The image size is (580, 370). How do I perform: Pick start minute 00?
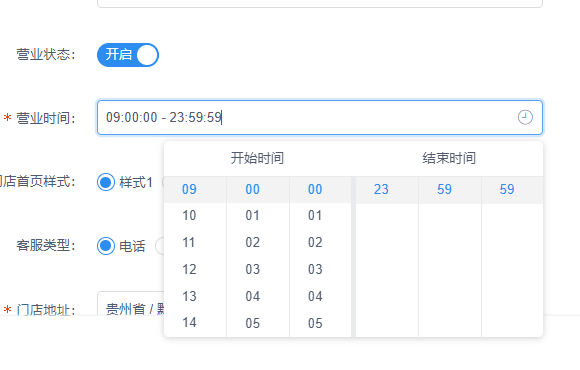click(258, 189)
